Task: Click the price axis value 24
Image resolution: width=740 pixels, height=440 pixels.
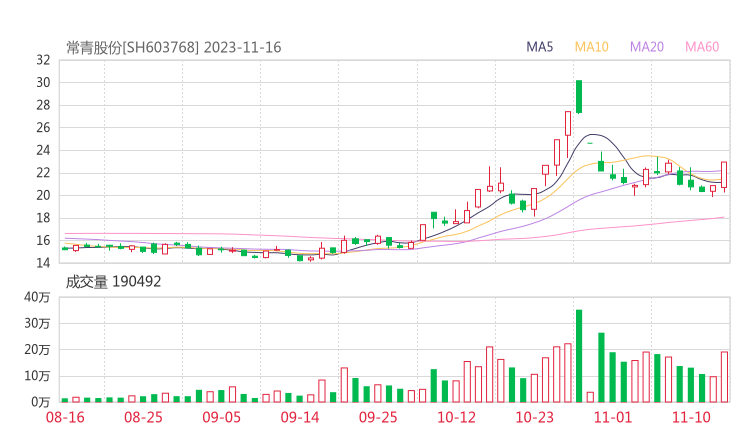Action: tap(43, 150)
